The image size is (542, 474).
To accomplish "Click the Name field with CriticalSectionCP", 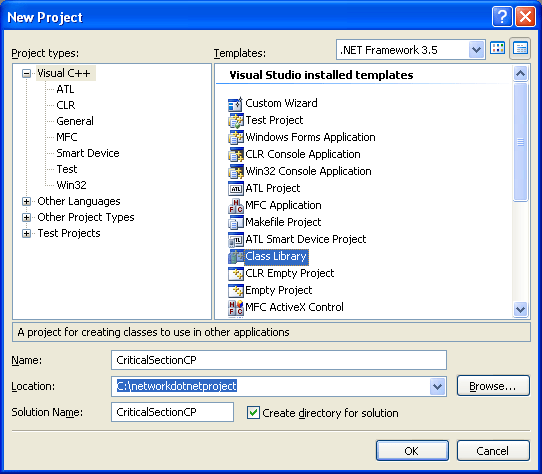I will tap(279, 360).
